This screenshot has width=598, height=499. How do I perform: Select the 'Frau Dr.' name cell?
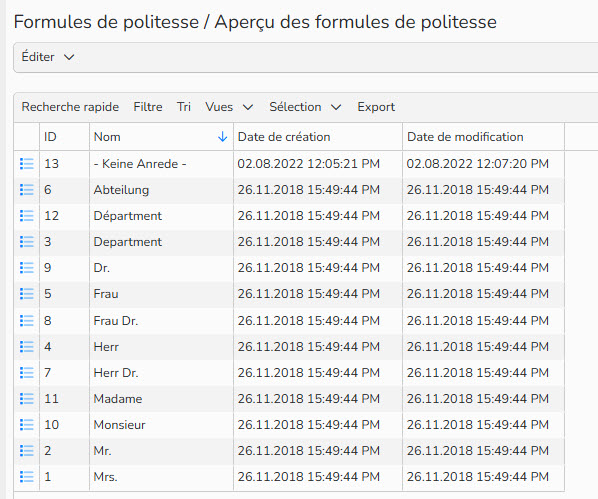pyautogui.click(x=161, y=320)
